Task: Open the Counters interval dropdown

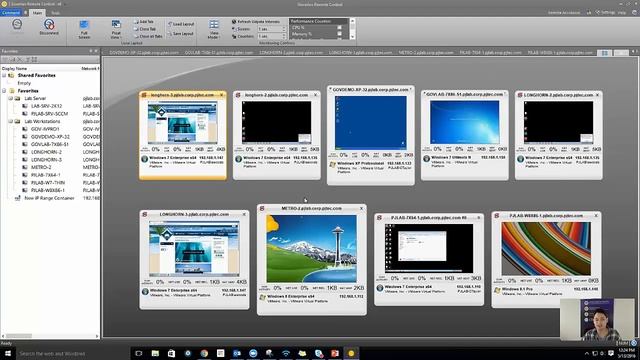Action: tap(284, 36)
